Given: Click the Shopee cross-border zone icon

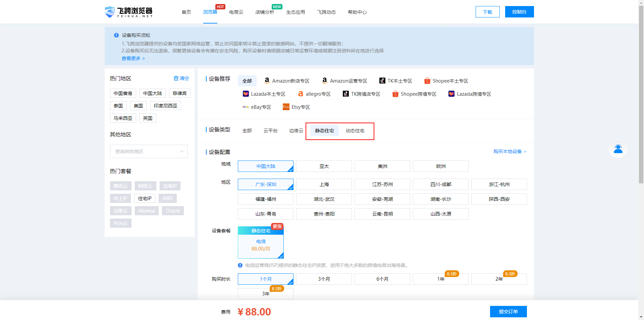Looking at the screenshot, I should [x=395, y=94].
